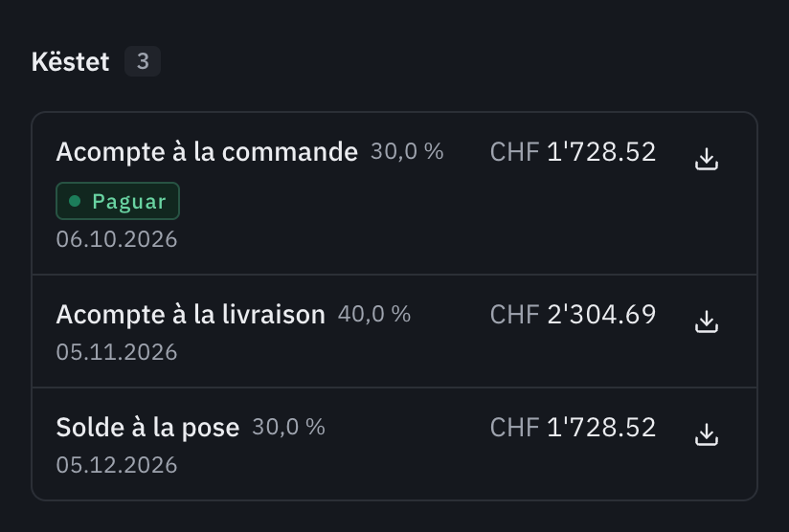This screenshot has height=532, width=789.
Task: Select the CHF 2'304.69 amount
Action: [573, 315]
